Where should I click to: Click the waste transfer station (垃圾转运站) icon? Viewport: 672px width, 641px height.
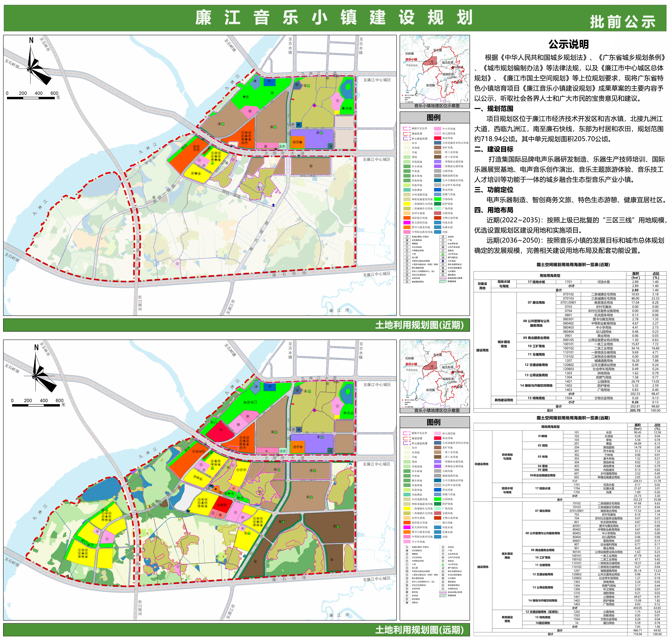443,589
